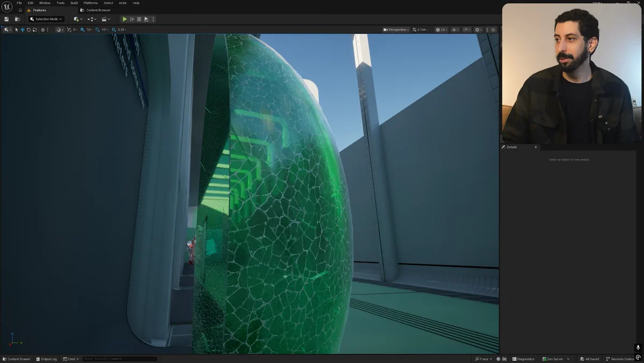Open the Output Log
Image resolution: width=644 pixels, height=363 pixels.
[46, 359]
